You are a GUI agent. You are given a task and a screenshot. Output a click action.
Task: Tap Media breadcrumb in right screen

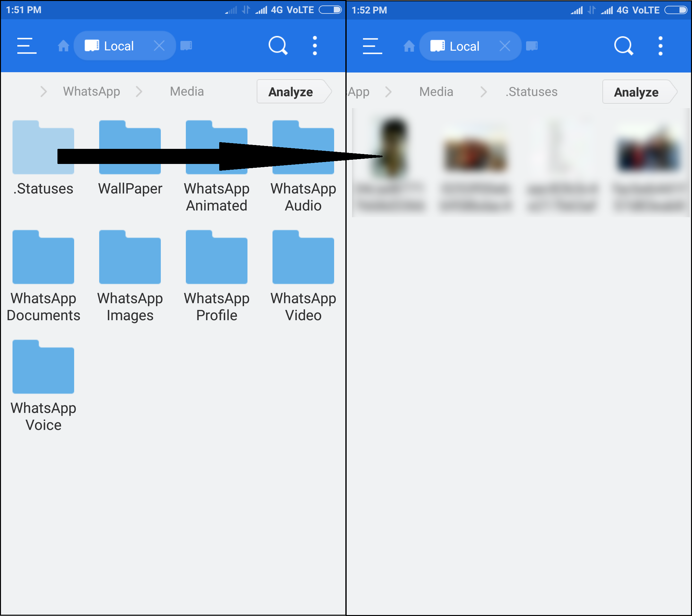click(436, 92)
